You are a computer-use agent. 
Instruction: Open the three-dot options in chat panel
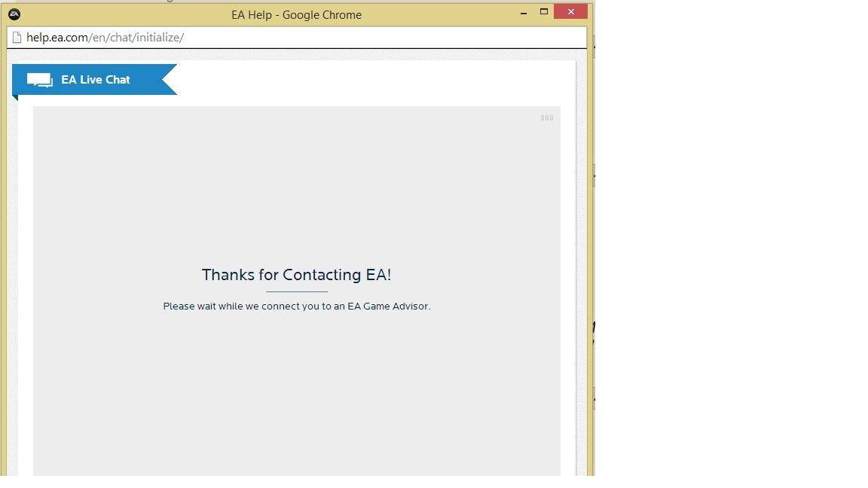tap(547, 117)
